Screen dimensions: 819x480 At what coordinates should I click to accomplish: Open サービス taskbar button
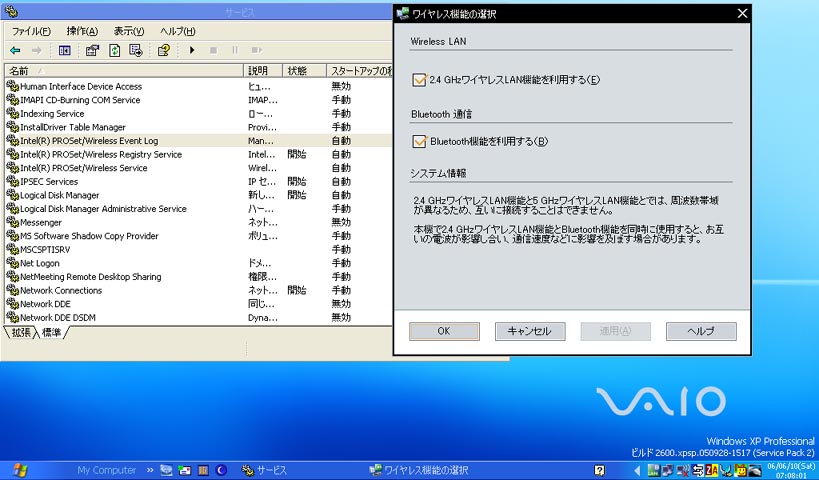(x=264, y=470)
